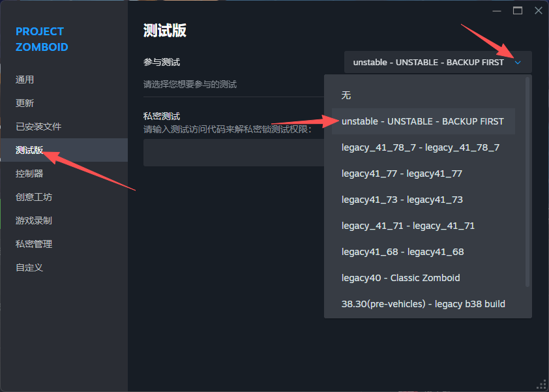This screenshot has width=549, height=392.
Task: Open the 私密管理 tab
Action: click(x=34, y=244)
